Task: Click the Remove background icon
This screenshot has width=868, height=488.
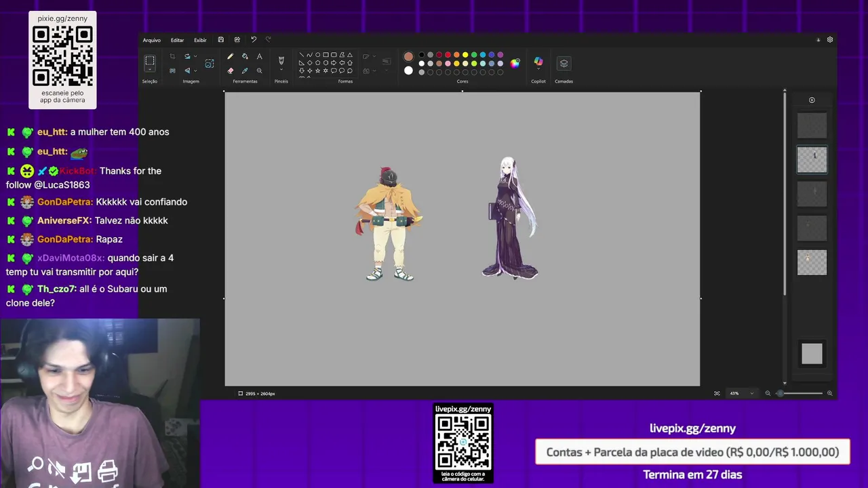Action: (x=172, y=70)
